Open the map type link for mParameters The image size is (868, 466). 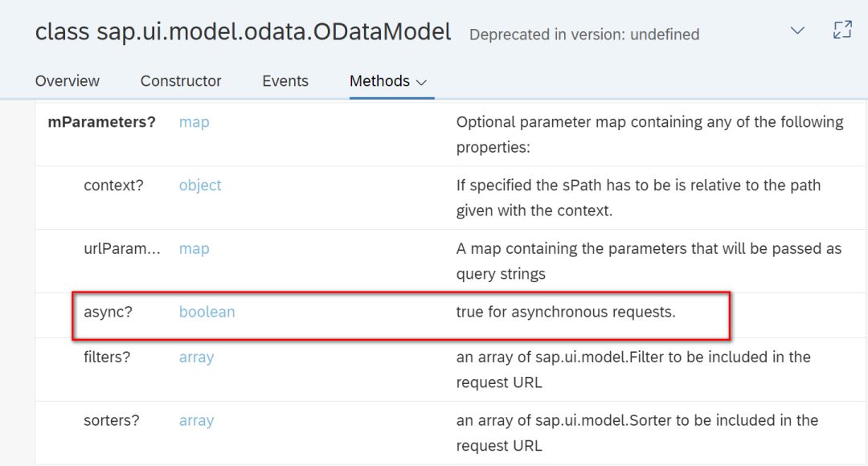click(194, 122)
